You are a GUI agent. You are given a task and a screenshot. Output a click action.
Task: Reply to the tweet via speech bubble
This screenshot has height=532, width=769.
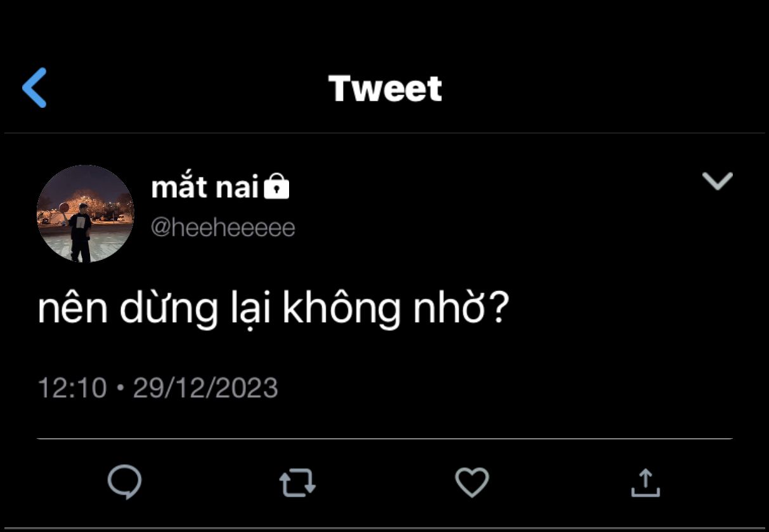[x=124, y=483]
